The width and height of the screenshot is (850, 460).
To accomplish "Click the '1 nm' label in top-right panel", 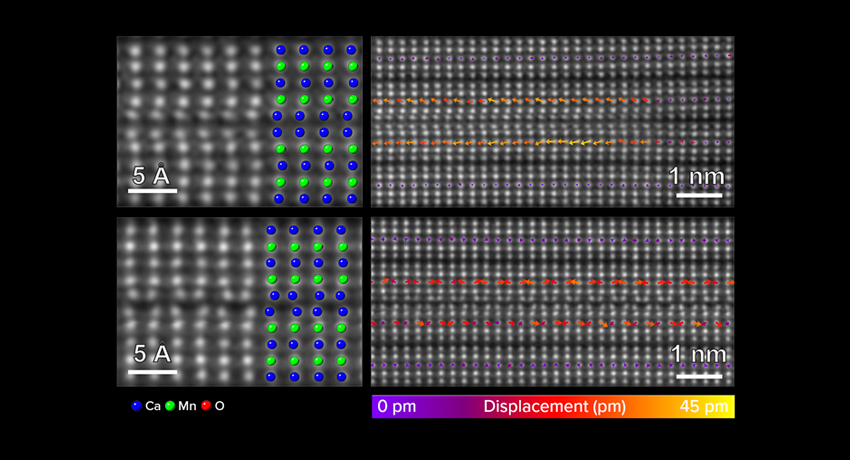I will (x=697, y=176).
